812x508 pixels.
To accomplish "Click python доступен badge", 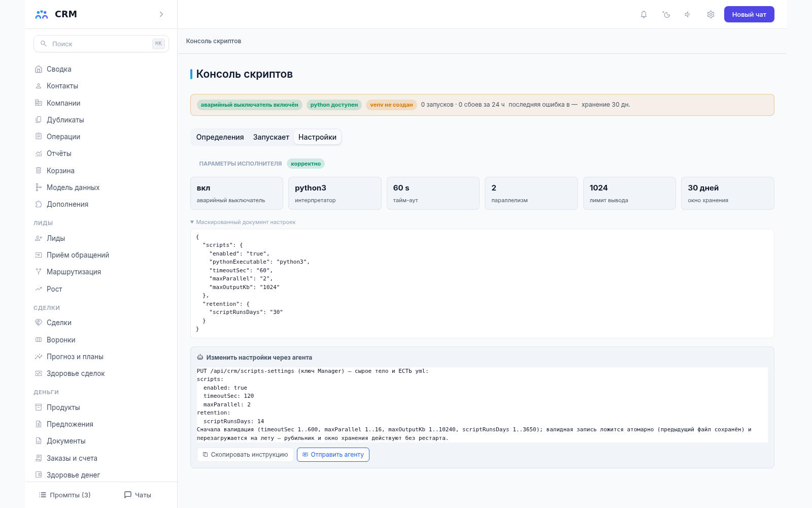I will [334, 105].
